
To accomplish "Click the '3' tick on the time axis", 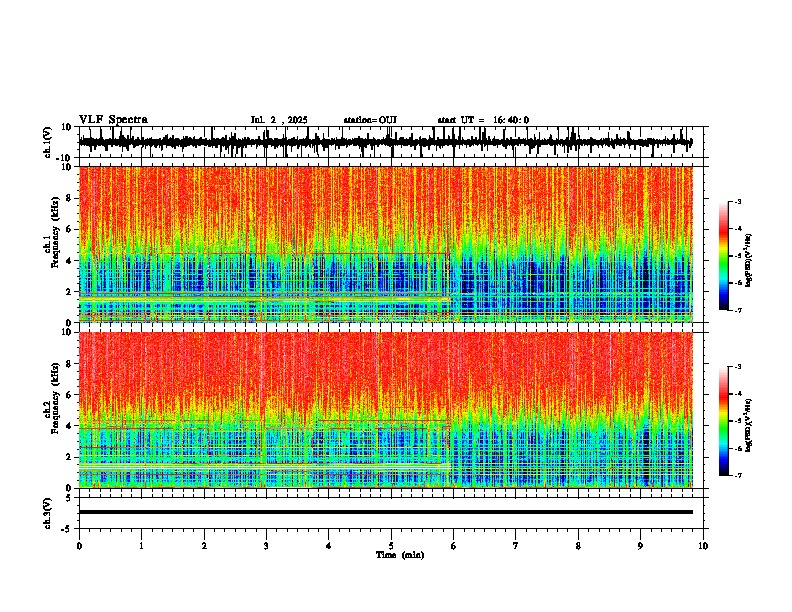I will [266, 546].
